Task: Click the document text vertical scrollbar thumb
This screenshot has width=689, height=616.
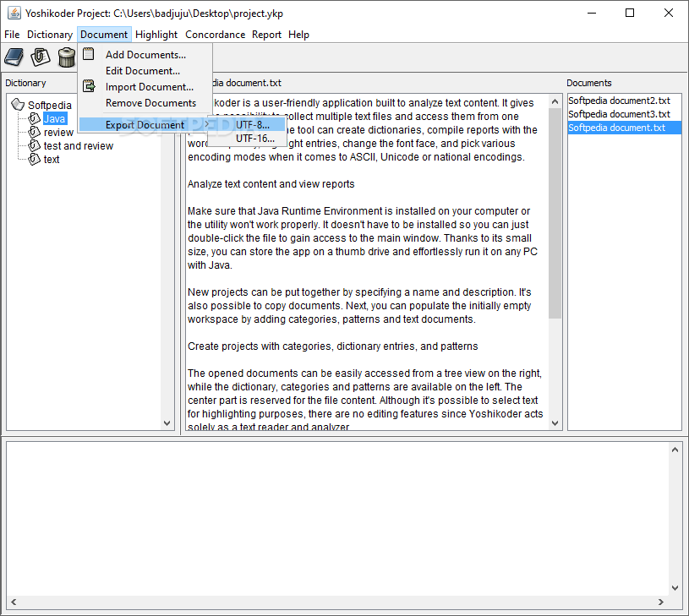Action: [555, 214]
